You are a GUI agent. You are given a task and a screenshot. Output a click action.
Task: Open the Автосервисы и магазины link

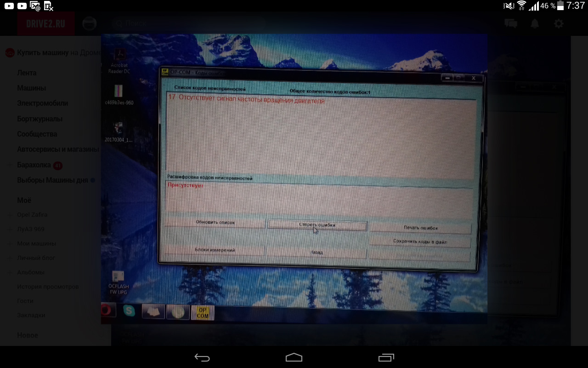58,149
